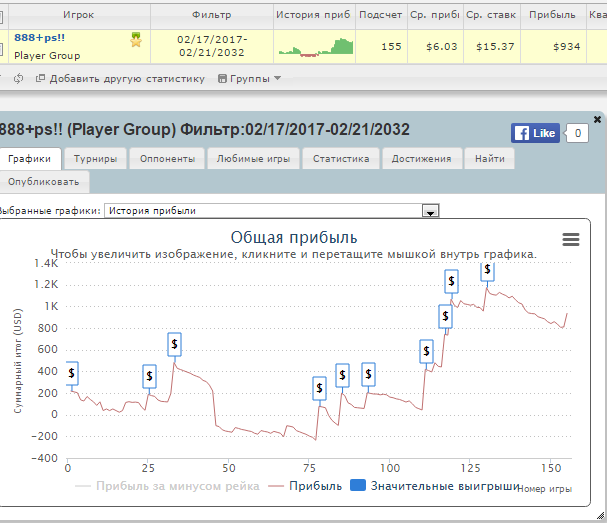The width and height of the screenshot is (607, 523).
Task: Sort by the Игрок column header
Action: 79,15
